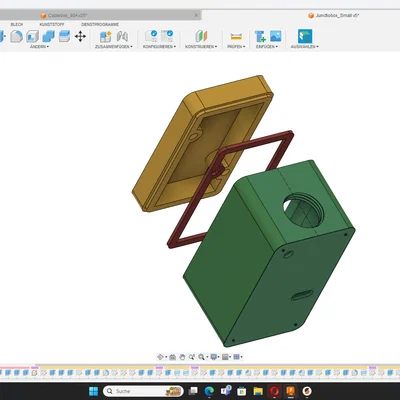Click the Look At navigation icon
This screenshot has width=400, height=400.
(172, 357)
